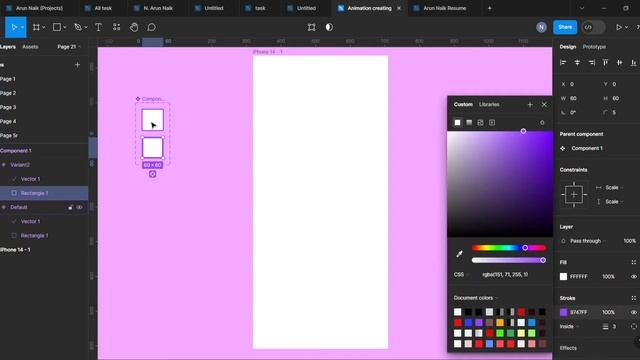Click the user avatar N
The image size is (640, 360).
tap(541, 27)
